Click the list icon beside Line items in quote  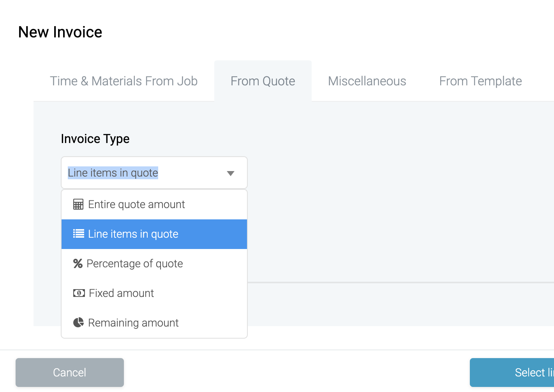pos(78,234)
